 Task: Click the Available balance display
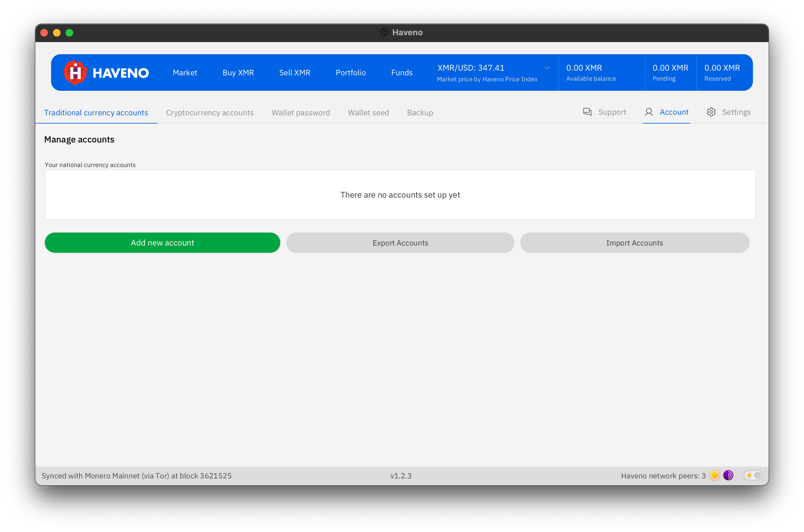pyautogui.click(x=591, y=72)
